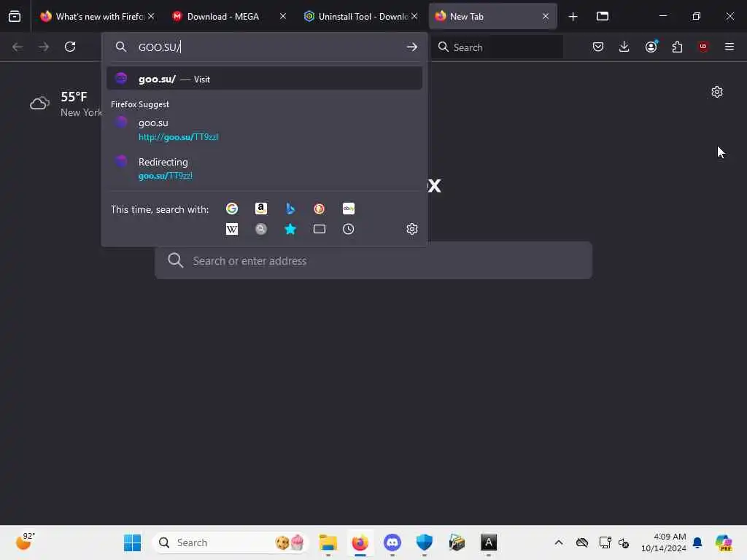Open the Firefox account menu

651,47
